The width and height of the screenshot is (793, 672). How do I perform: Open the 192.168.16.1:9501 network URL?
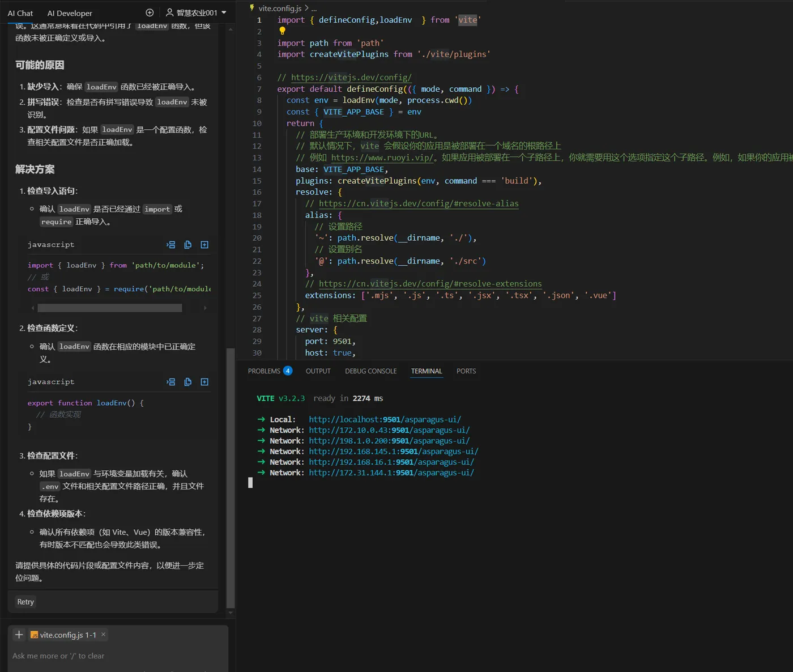click(x=391, y=462)
